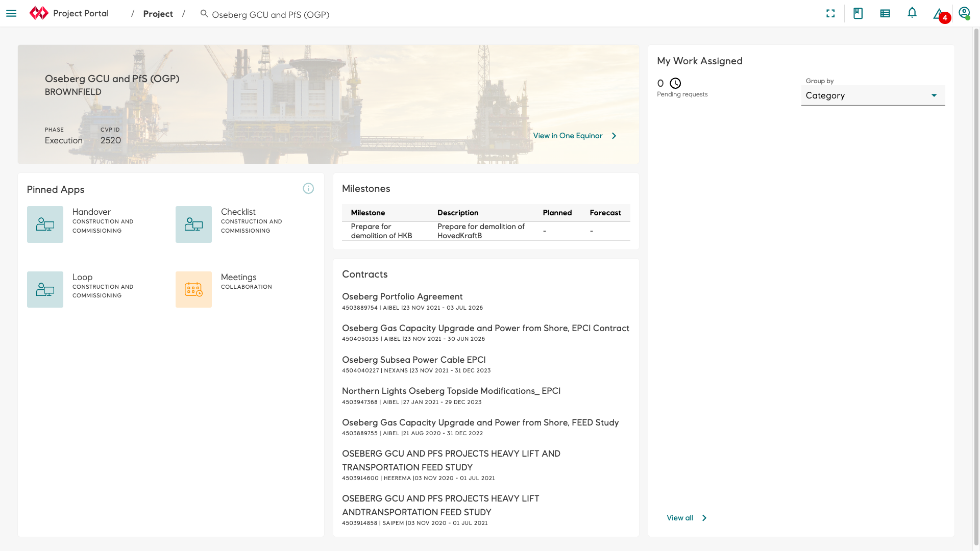The width and height of the screenshot is (980, 551).
Task: Click the bookmark/save icon in toolbar
Action: (x=858, y=13)
